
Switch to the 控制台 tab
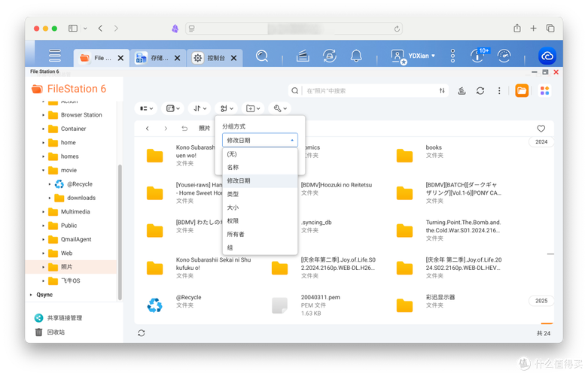pos(209,58)
